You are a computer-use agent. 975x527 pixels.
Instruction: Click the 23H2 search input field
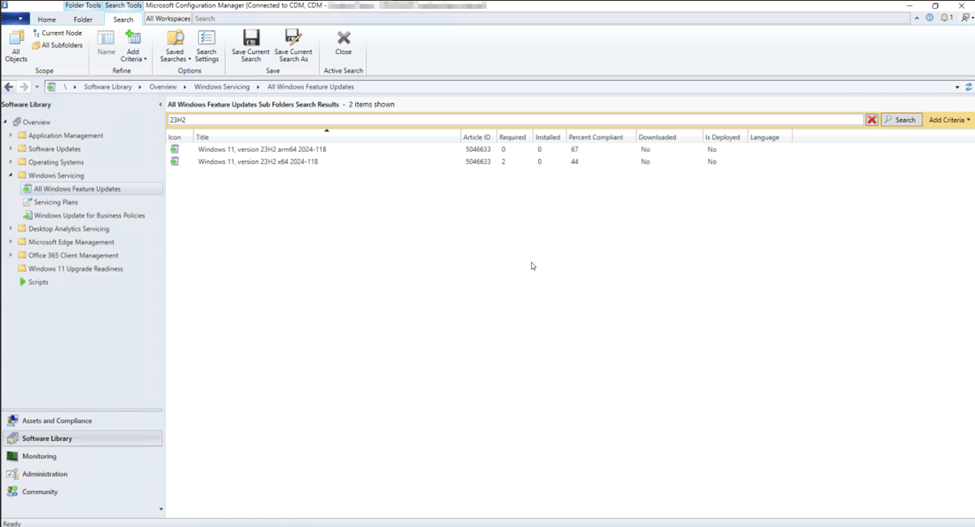pyautogui.click(x=500, y=120)
